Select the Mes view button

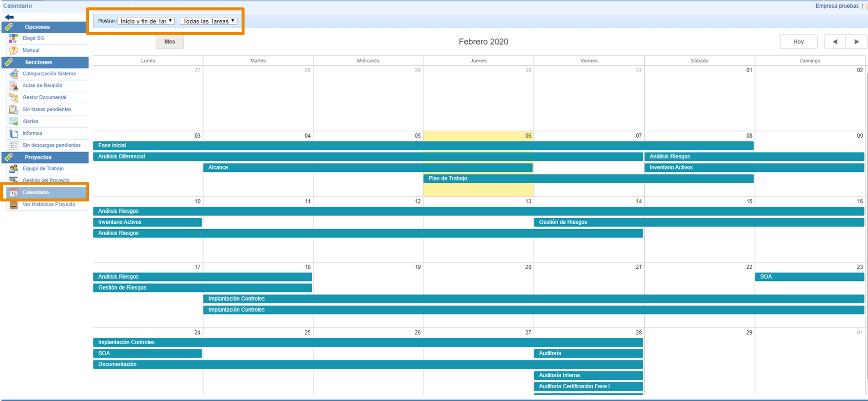[169, 42]
